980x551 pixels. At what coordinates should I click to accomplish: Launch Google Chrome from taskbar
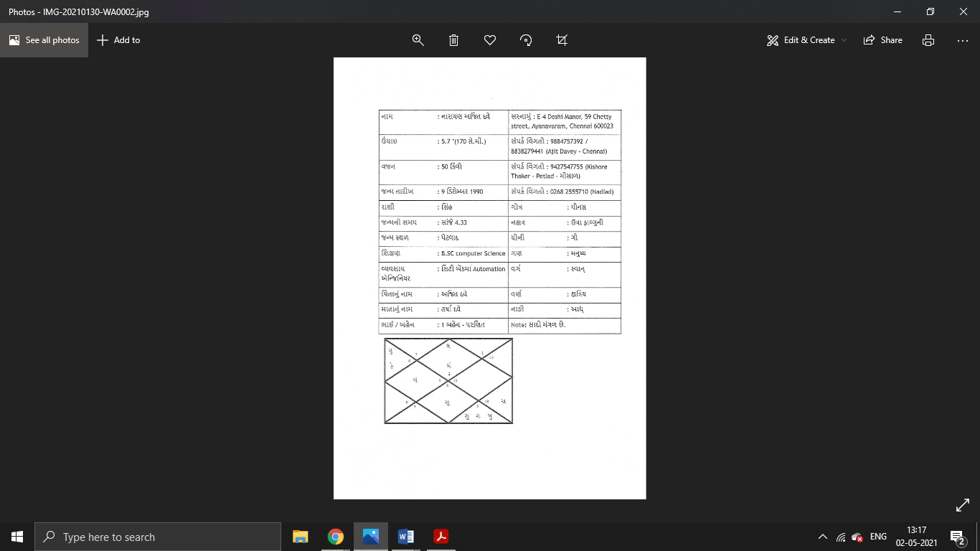point(335,537)
